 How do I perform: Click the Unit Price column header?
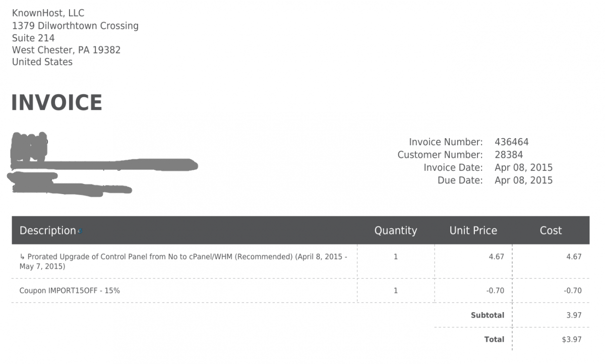[473, 231]
